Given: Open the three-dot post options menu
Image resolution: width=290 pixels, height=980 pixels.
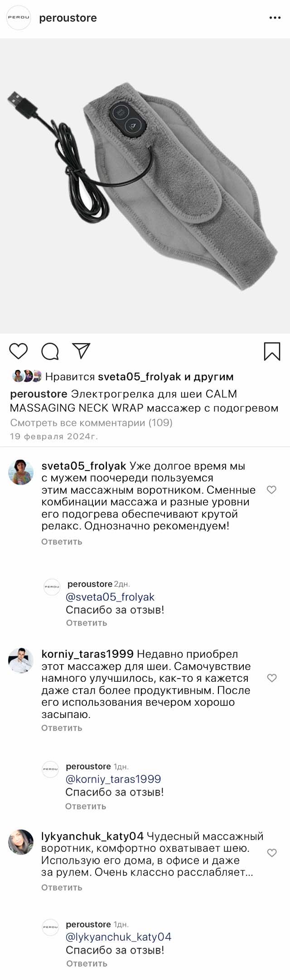Looking at the screenshot, I should coord(275,18).
